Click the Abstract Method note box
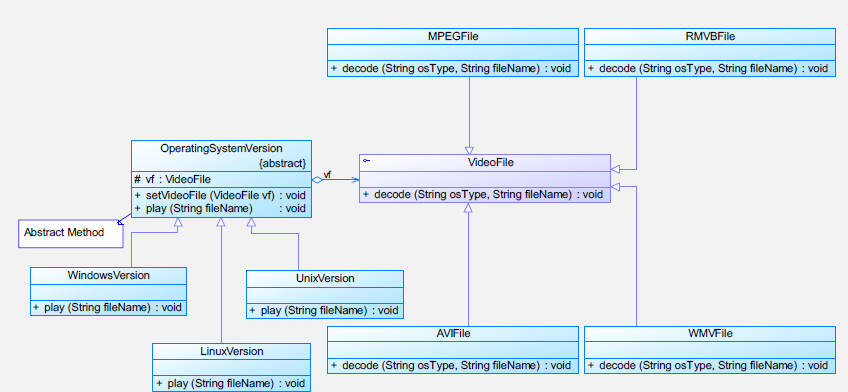Image resolution: width=848 pixels, height=392 pixels. click(x=71, y=234)
